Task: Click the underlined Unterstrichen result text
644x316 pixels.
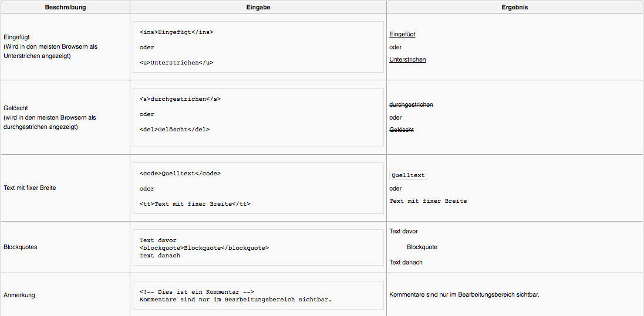Action: 407,60
